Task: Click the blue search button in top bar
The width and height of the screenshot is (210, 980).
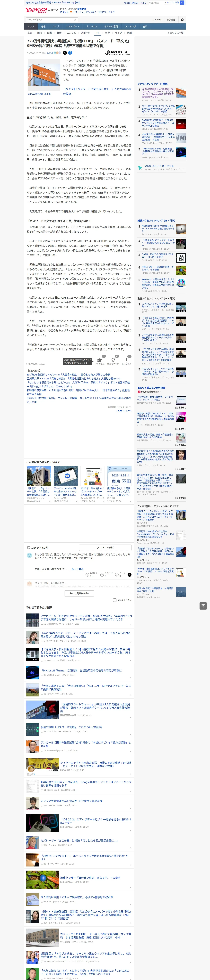Action: (x=182, y=3)
